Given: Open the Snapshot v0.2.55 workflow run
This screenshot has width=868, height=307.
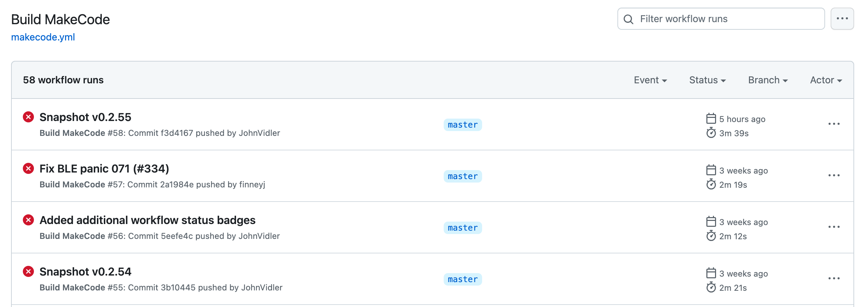Looking at the screenshot, I should (85, 117).
